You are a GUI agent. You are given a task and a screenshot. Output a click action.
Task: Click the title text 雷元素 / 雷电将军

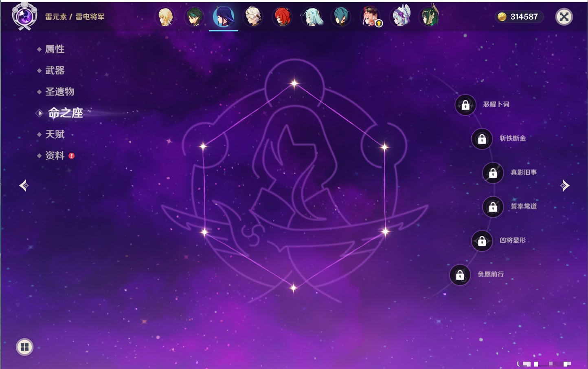[75, 17]
